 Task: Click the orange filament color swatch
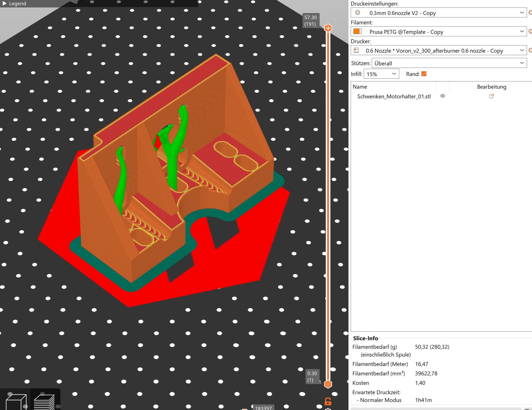click(358, 31)
